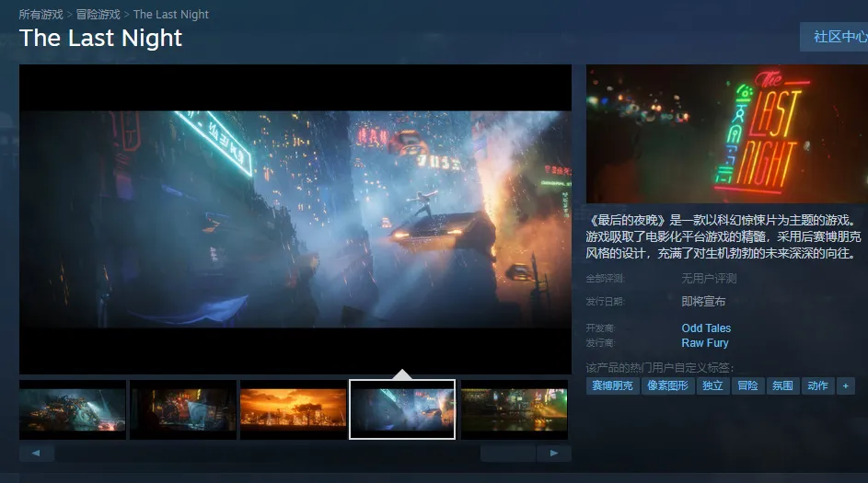This screenshot has width=868, height=483.
Task: Open the 所有游戏 breadcrumb link
Action: (41, 15)
